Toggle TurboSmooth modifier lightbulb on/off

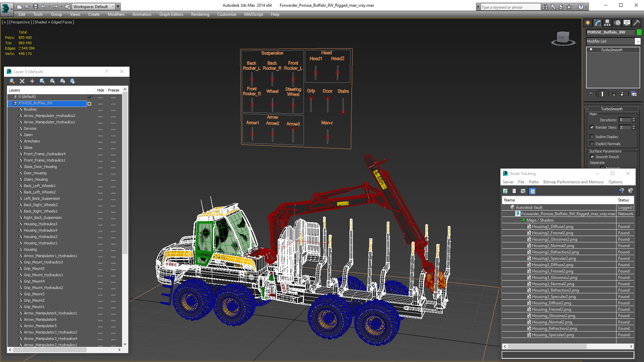(591, 50)
